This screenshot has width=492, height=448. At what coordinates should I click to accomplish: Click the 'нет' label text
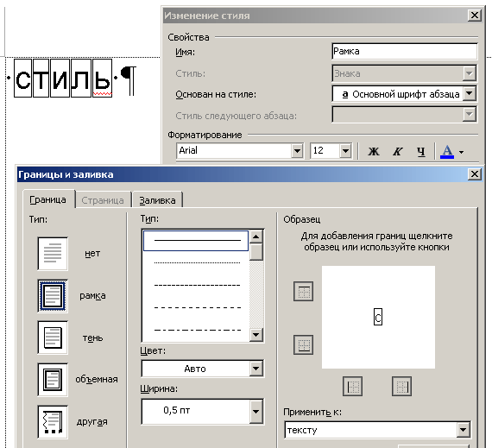pyautogui.click(x=92, y=254)
